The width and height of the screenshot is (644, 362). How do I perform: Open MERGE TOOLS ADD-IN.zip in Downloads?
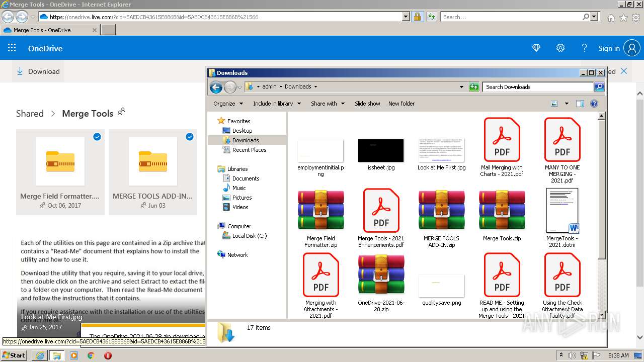442,210
